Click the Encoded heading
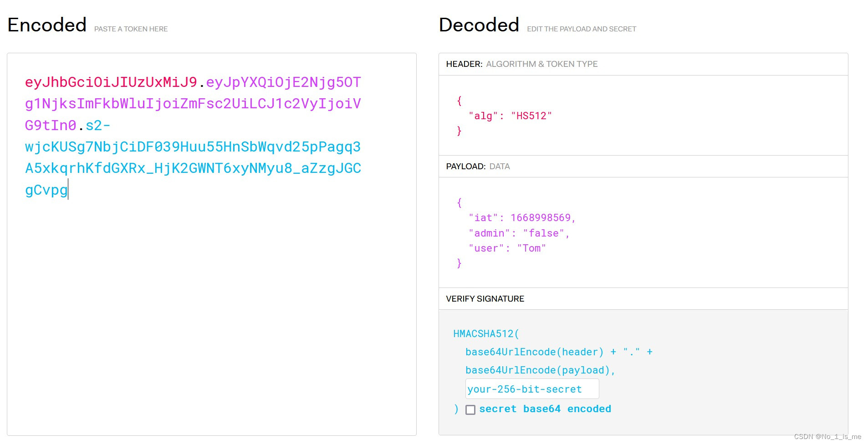Screen dimensions: 868x444 tap(47, 25)
